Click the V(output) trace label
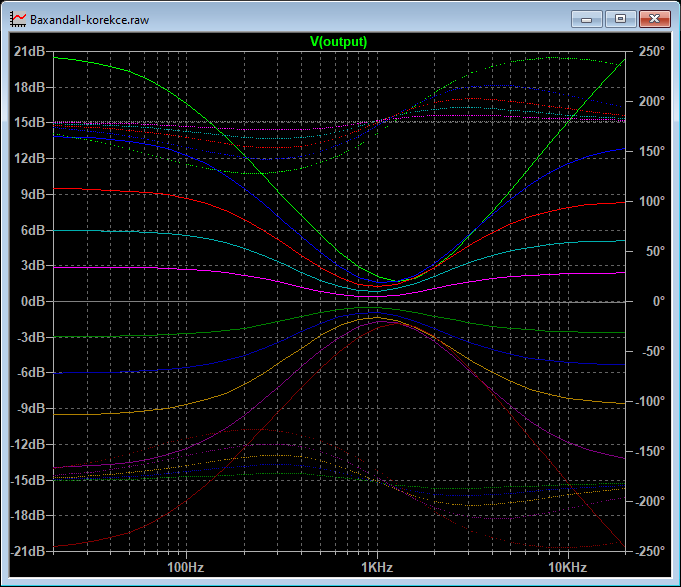This screenshot has height=587, width=681. click(338, 42)
